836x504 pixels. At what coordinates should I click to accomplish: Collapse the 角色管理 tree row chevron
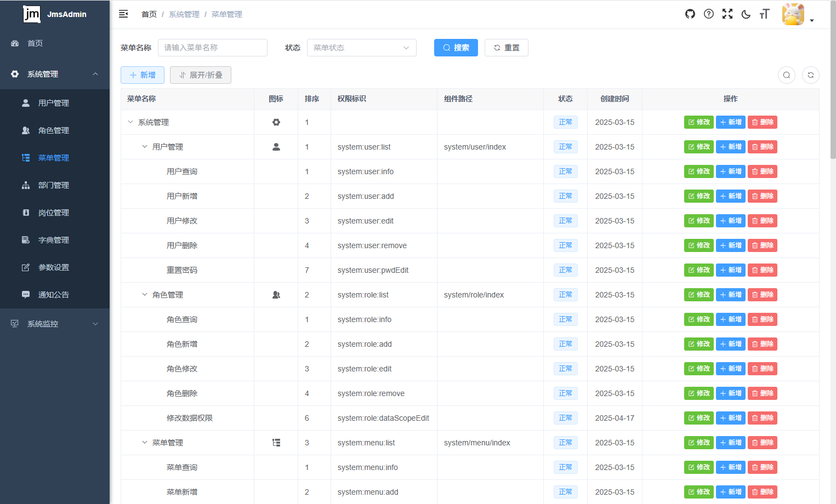(145, 295)
